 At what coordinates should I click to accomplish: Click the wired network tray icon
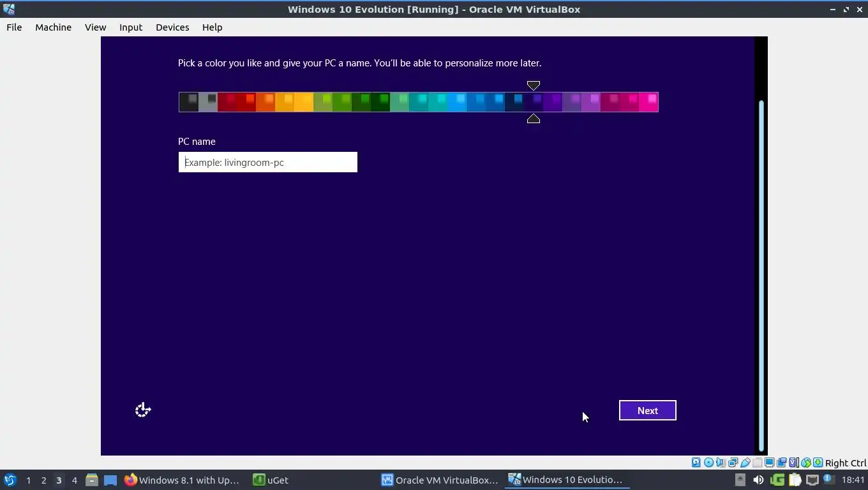pyautogui.click(x=812, y=480)
